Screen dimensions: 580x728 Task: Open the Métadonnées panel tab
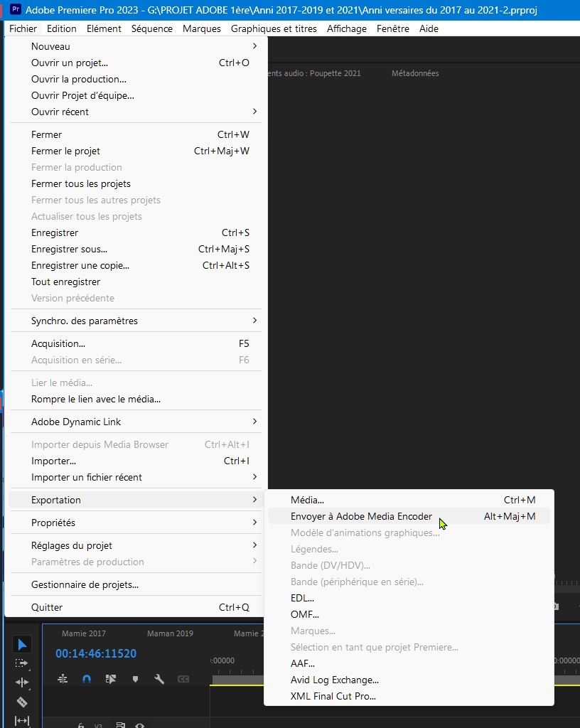[x=415, y=73]
